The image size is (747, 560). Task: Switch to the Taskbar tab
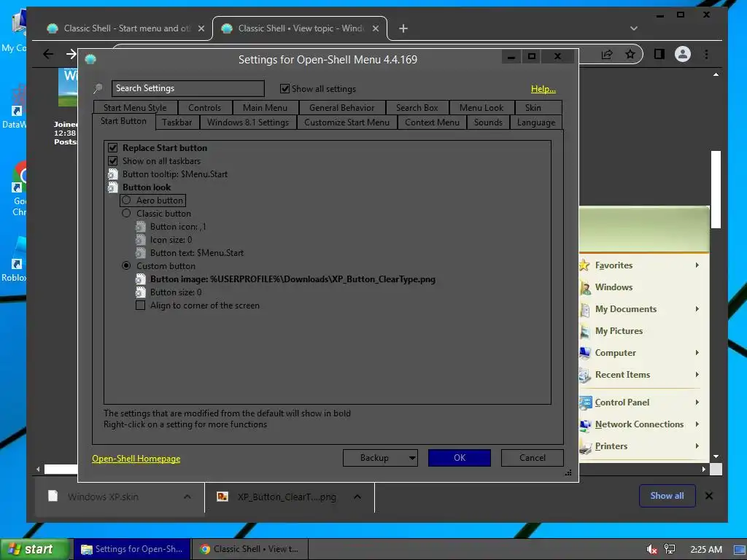(177, 122)
